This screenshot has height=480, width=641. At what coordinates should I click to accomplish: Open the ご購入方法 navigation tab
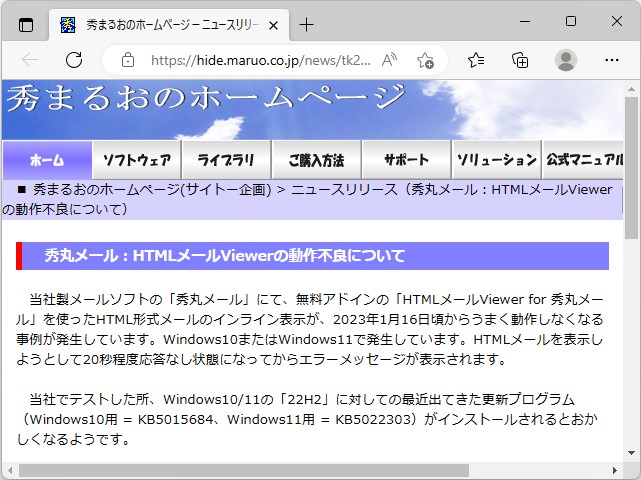(316, 160)
